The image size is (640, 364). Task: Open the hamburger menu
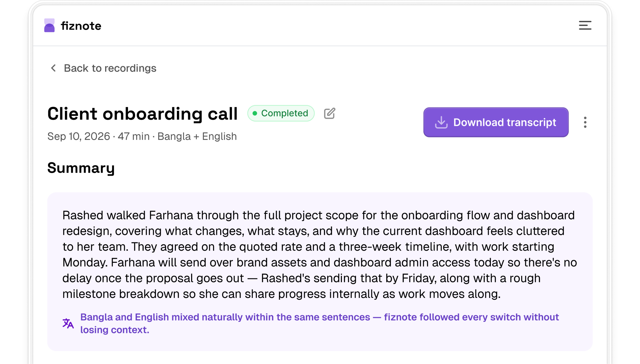tap(585, 25)
